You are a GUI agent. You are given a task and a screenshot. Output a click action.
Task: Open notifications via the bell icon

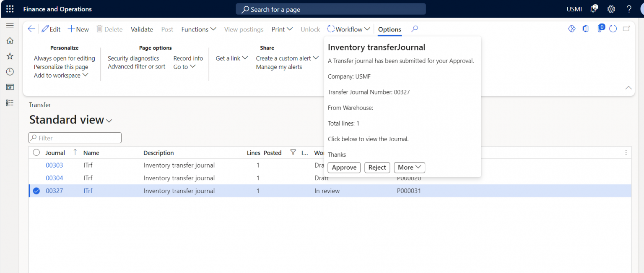pyautogui.click(x=593, y=9)
